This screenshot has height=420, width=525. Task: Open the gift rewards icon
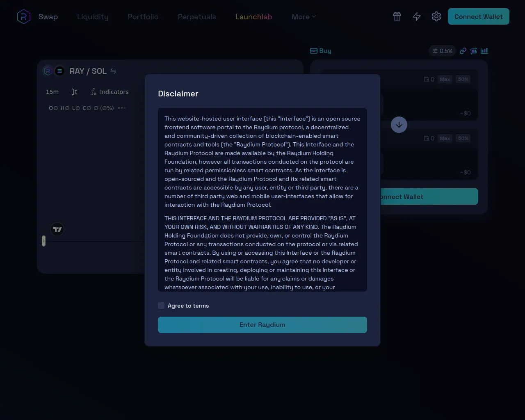click(x=397, y=16)
